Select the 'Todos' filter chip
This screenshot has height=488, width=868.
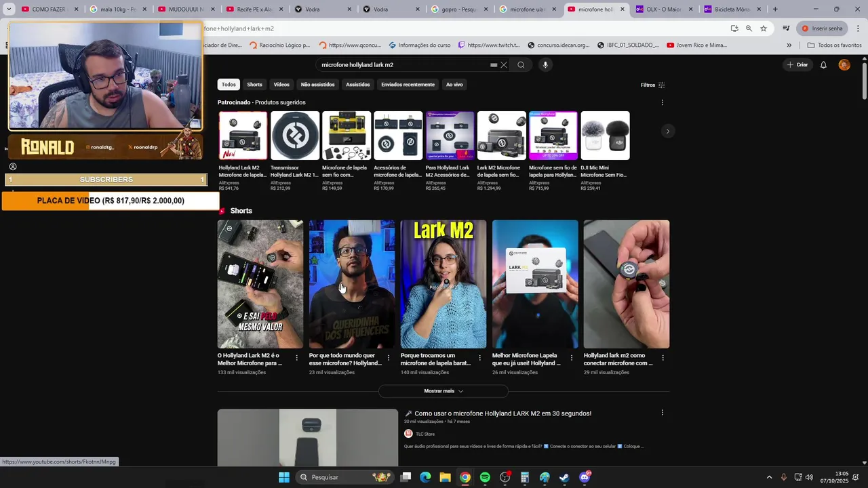click(229, 85)
